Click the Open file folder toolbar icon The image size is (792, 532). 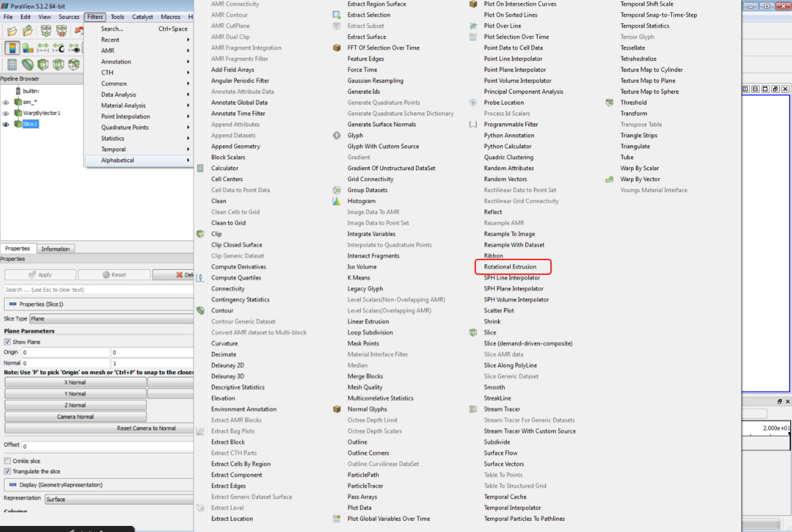12,31
